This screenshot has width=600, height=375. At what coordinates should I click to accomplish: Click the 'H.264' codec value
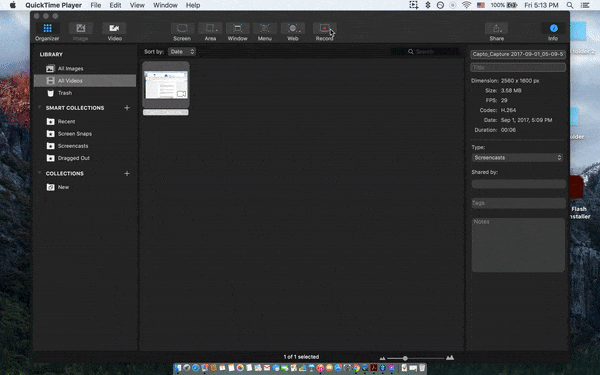(x=508, y=110)
